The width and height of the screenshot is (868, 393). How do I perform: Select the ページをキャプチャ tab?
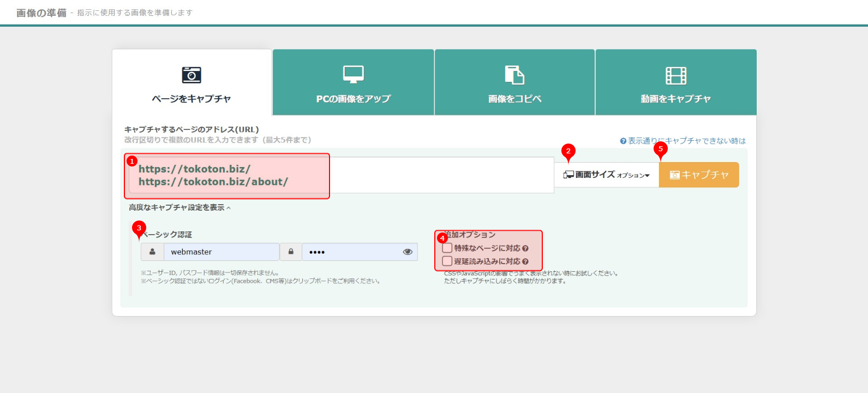pyautogui.click(x=191, y=82)
